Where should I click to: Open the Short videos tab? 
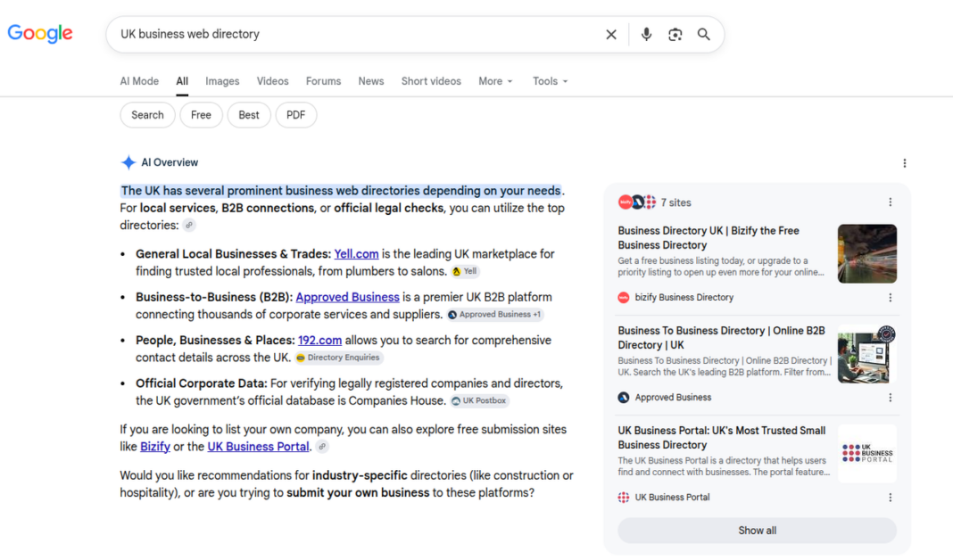coord(431,81)
